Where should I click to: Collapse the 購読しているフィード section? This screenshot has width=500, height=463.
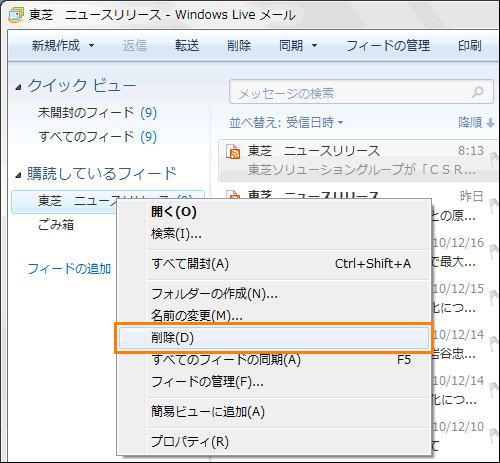click(18, 175)
